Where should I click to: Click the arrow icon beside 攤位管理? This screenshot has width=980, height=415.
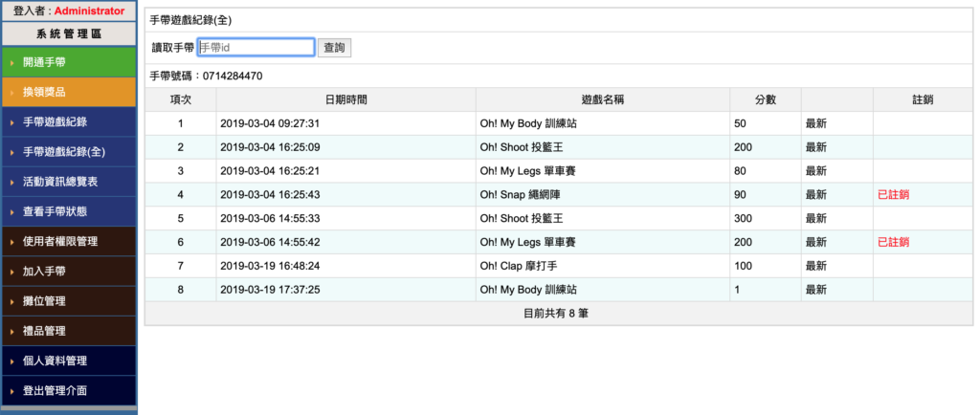tap(11, 302)
